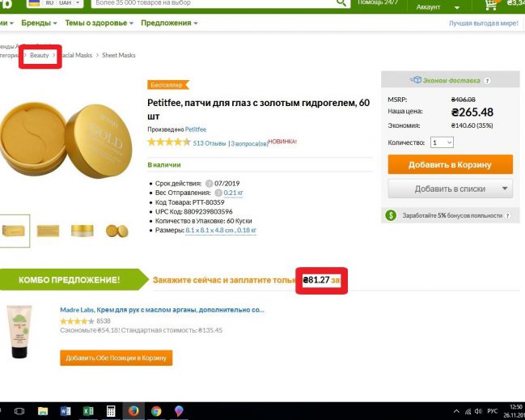525x420 pixels.
Task: Open the 513 Отзывы reviews link
Action: (x=210, y=143)
